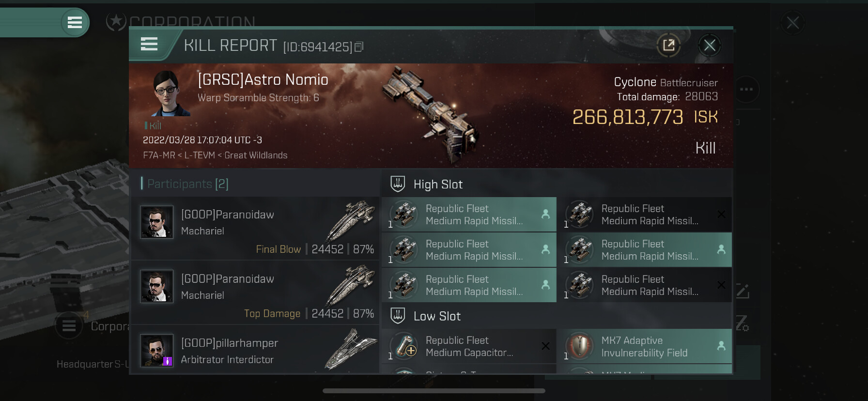Click the MK7 Adaptive Invulnerability Field icon
This screenshot has height=401, width=868.
tap(579, 346)
